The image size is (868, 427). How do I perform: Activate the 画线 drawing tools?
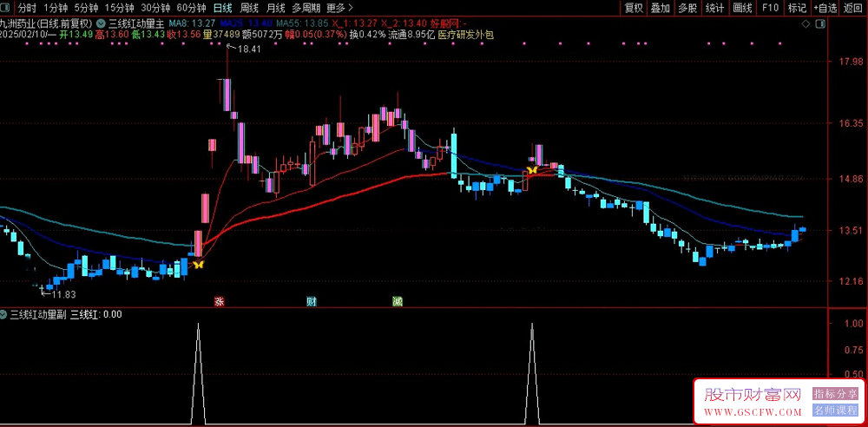click(742, 8)
